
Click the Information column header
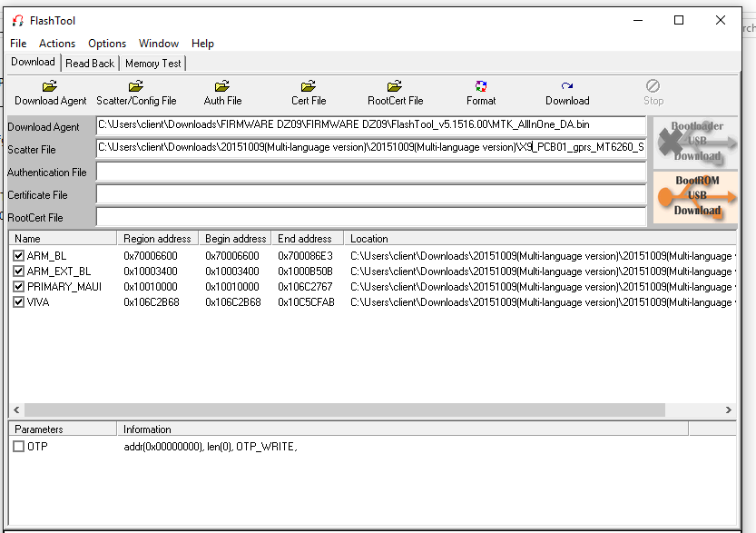(403, 429)
